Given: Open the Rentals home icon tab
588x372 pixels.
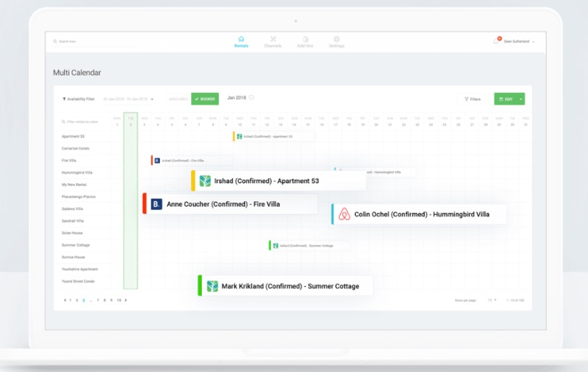Looking at the screenshot, I should pos(241,42).
